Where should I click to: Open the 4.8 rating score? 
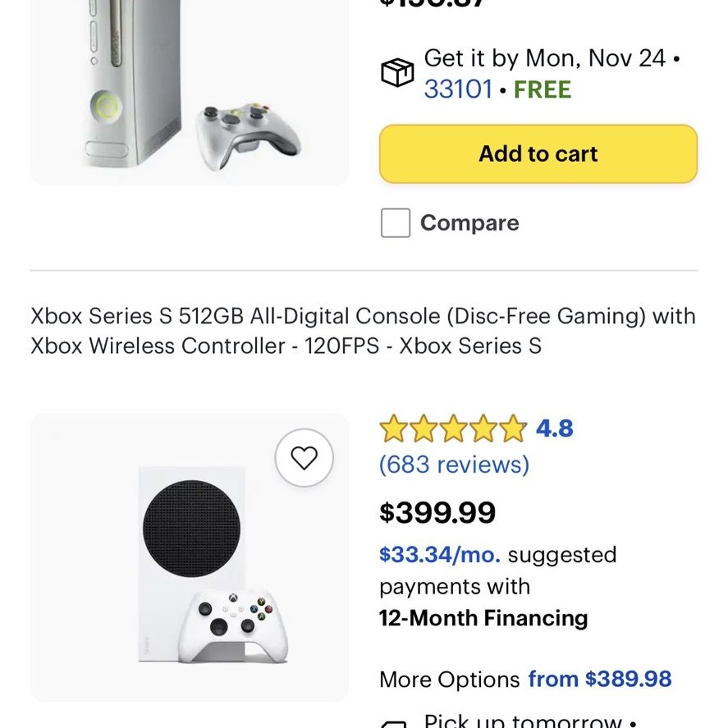coord(554,428)
